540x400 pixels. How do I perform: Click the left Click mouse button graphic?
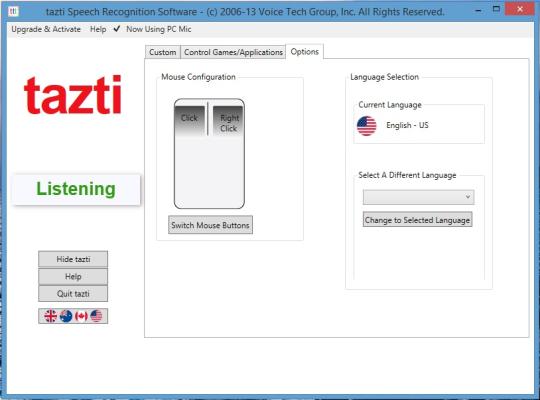(x=189, y=120)
